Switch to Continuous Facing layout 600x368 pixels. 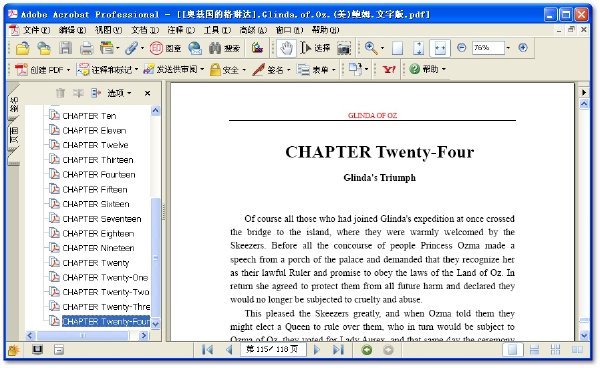coord(556,350)
